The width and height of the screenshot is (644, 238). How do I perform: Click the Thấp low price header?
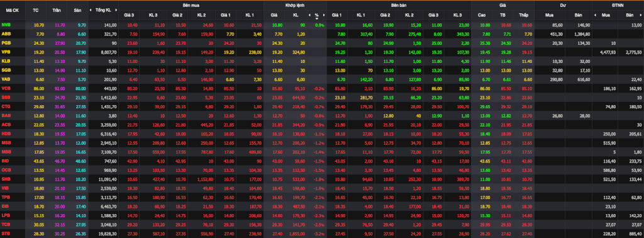523,15
